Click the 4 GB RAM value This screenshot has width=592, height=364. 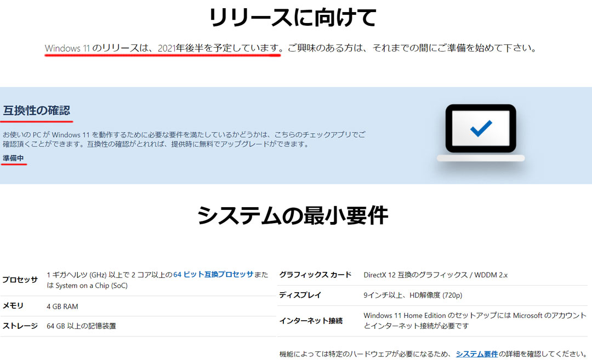click(x=62, y=306)
